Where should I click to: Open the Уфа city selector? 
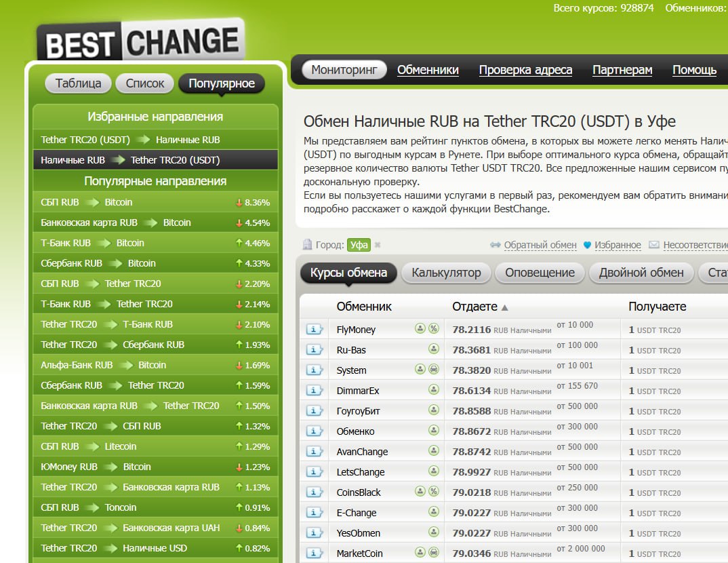click(x=359, y=245)
